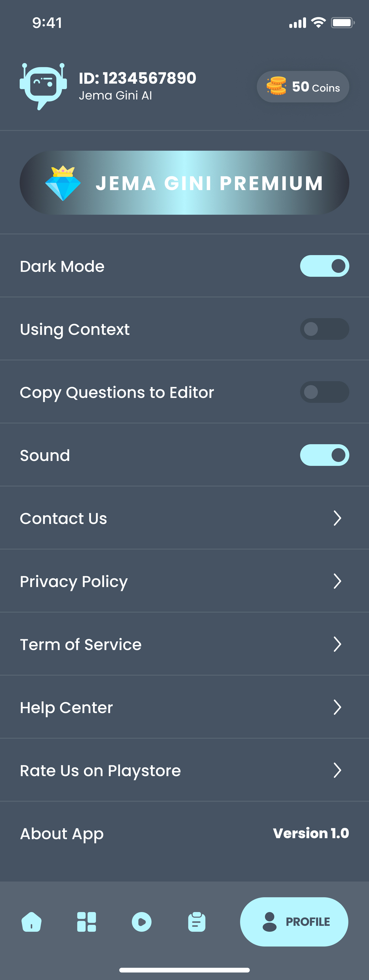Expand the Contact Us chevron
The image size is (369, 980).
point(337,518)
